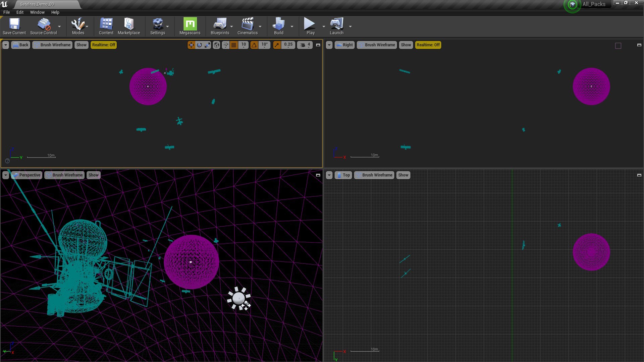
Task: Select the rotate transform gizmo icon
Action: (x=199, y=45)
